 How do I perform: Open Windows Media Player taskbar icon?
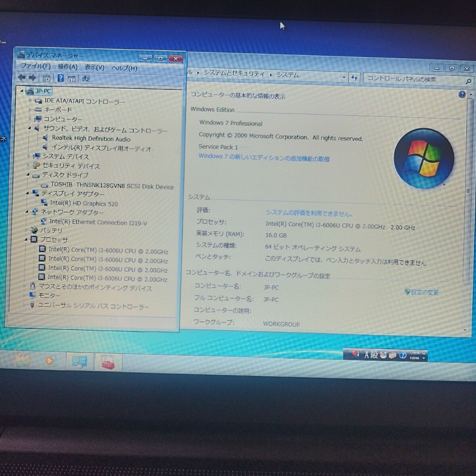49,361
